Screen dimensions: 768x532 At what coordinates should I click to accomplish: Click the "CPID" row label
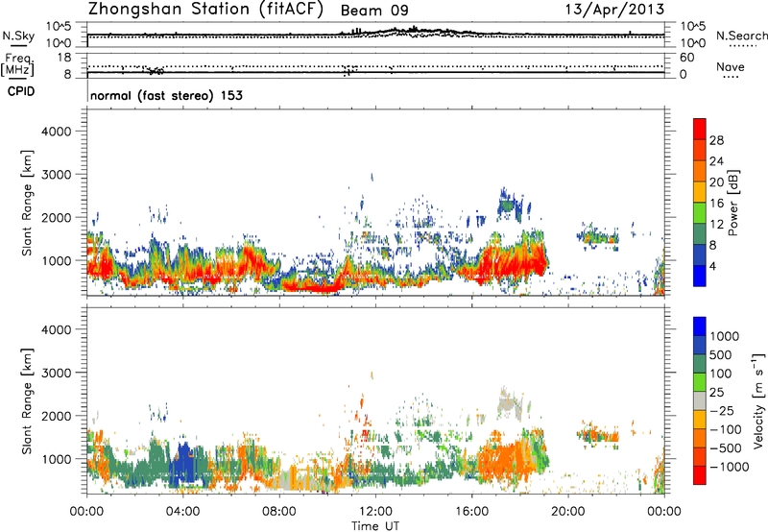pyautogui.click(x=21, y=91)
